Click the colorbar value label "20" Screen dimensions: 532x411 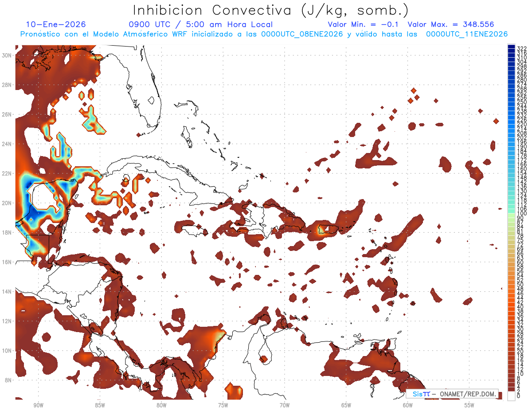point(520,351)
